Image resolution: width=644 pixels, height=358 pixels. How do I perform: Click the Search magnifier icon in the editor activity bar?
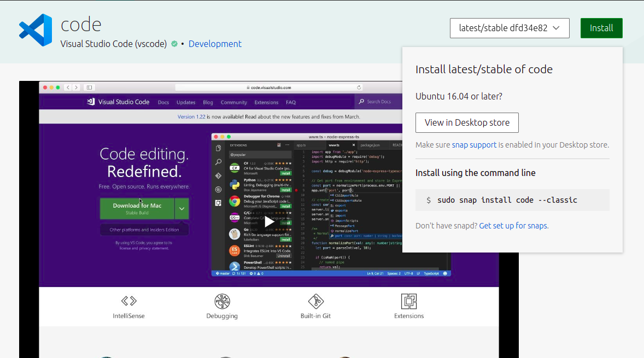pyautogui.click(x=218, y=162)
